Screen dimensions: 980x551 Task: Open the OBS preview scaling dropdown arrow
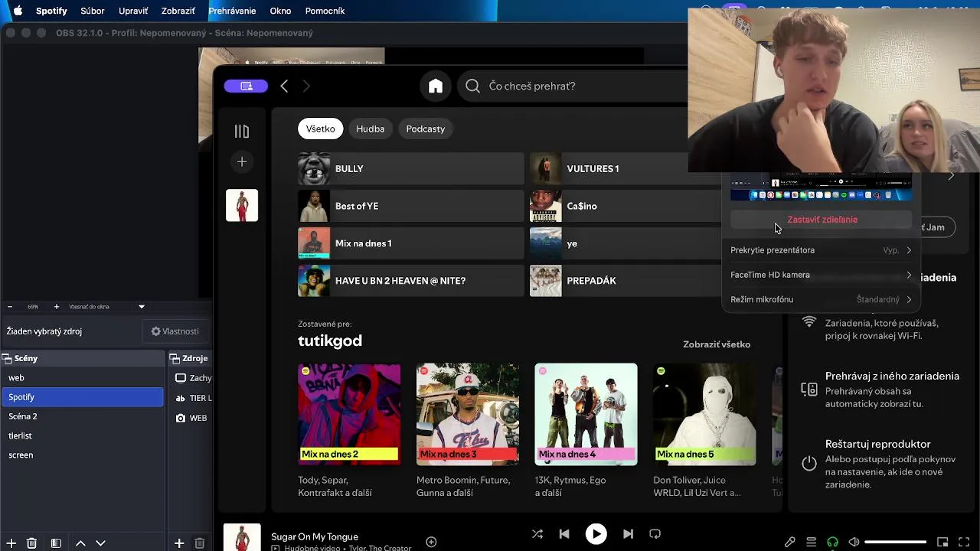pos(141,307)
